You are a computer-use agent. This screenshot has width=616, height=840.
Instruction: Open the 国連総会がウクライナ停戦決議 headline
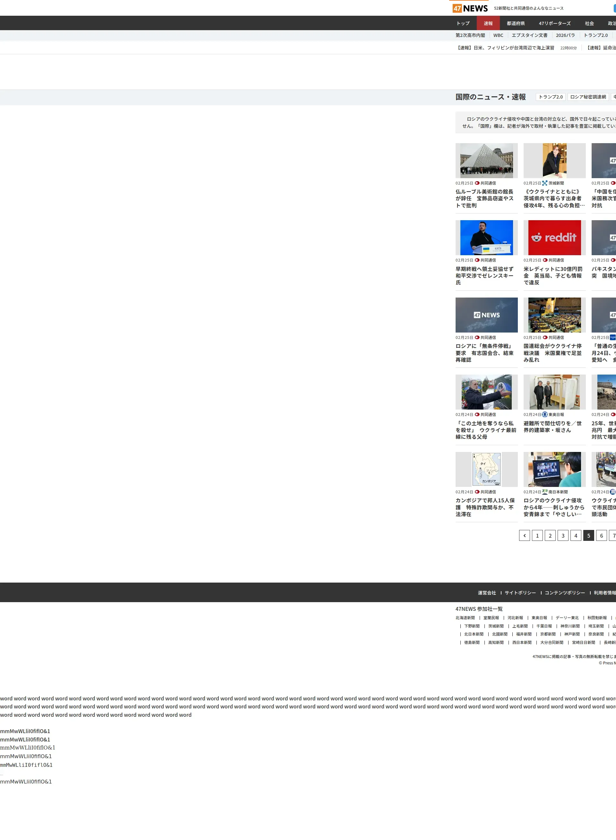553,353
